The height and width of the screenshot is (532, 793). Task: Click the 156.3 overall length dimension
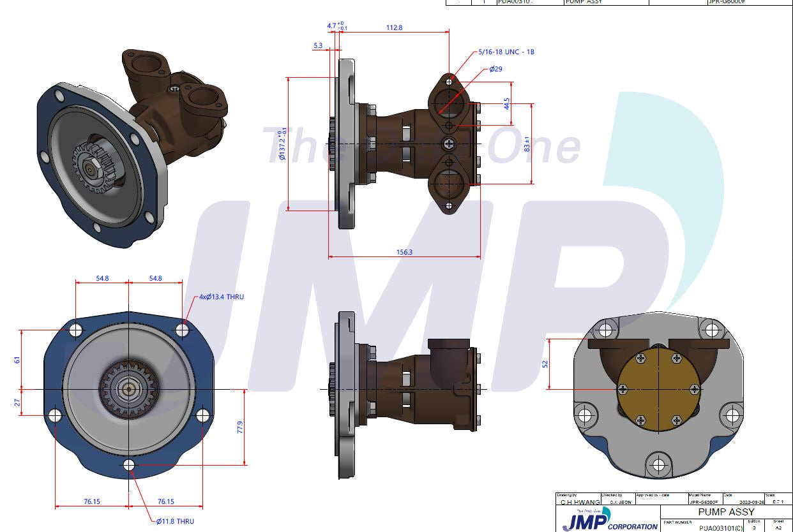click(404, 252)
